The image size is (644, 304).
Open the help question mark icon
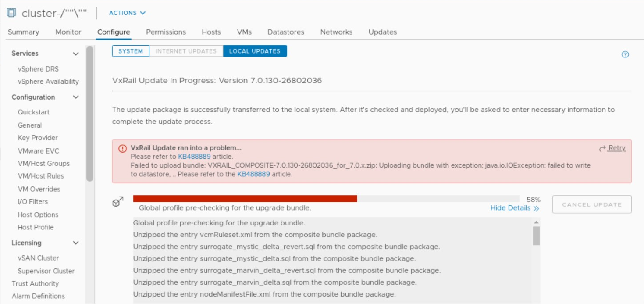point(625,55)
